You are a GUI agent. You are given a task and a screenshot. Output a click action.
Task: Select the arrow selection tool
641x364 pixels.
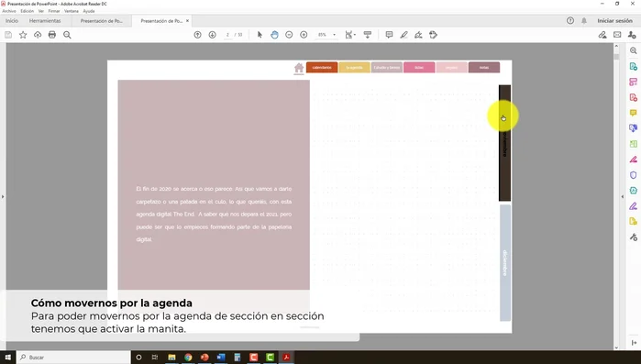[260, 35]
